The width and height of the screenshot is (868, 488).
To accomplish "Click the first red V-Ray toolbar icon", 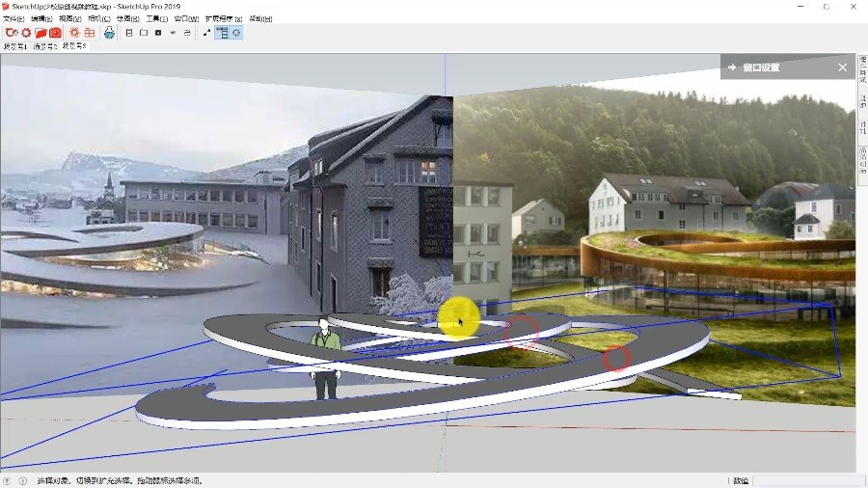I will point(12,33).
